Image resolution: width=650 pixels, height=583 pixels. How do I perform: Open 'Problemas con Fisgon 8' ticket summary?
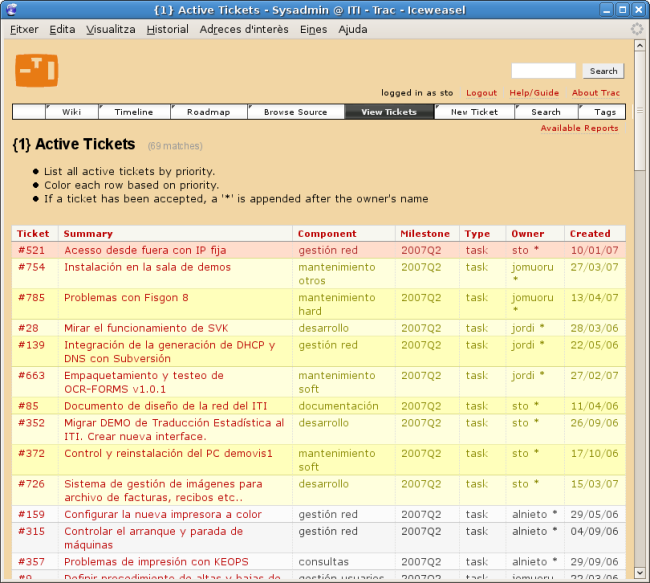(126, 297)
